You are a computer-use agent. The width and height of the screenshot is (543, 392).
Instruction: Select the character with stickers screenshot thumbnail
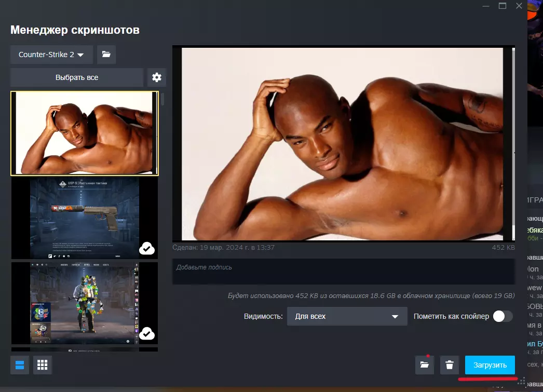point(85,303)
